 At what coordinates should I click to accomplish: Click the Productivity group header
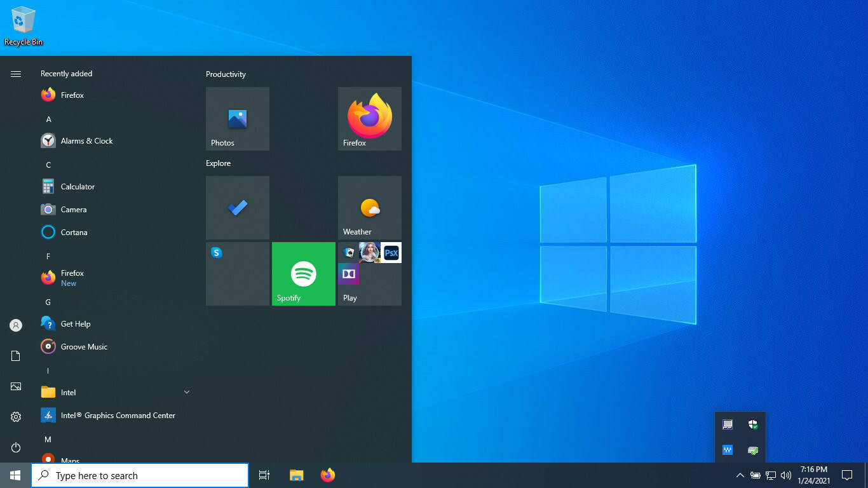(226, 74)
